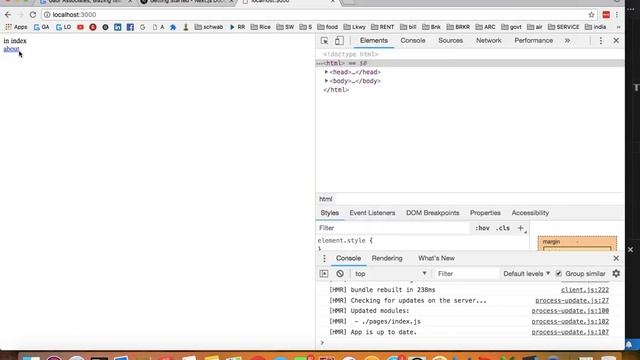
Task: Show more DevTools tabs chevron
Action: [567, 41]
